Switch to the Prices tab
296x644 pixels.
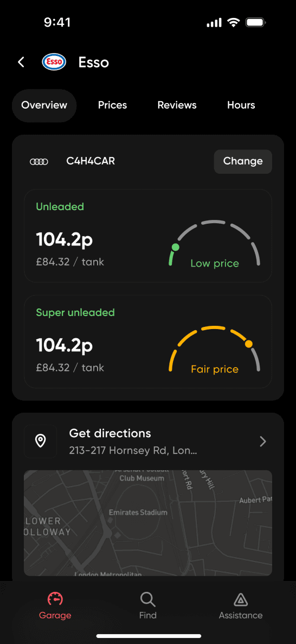click(112, 105)
